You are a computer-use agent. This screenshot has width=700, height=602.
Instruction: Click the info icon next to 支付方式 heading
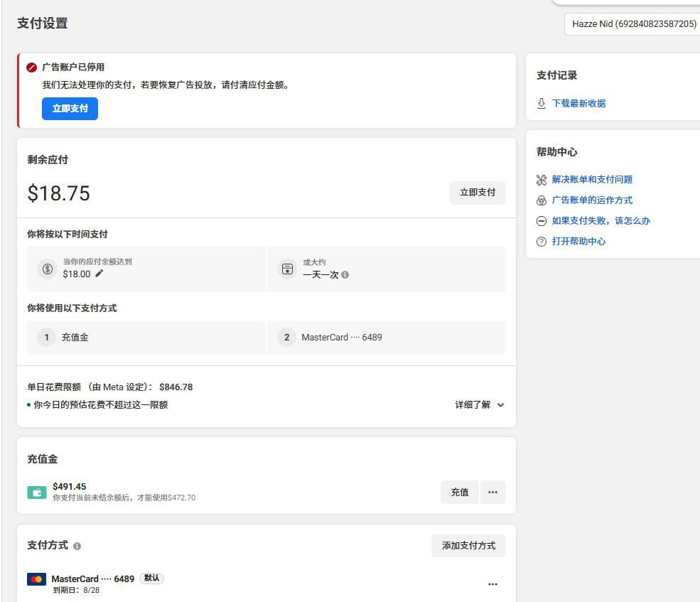click(x=77, y=546)
